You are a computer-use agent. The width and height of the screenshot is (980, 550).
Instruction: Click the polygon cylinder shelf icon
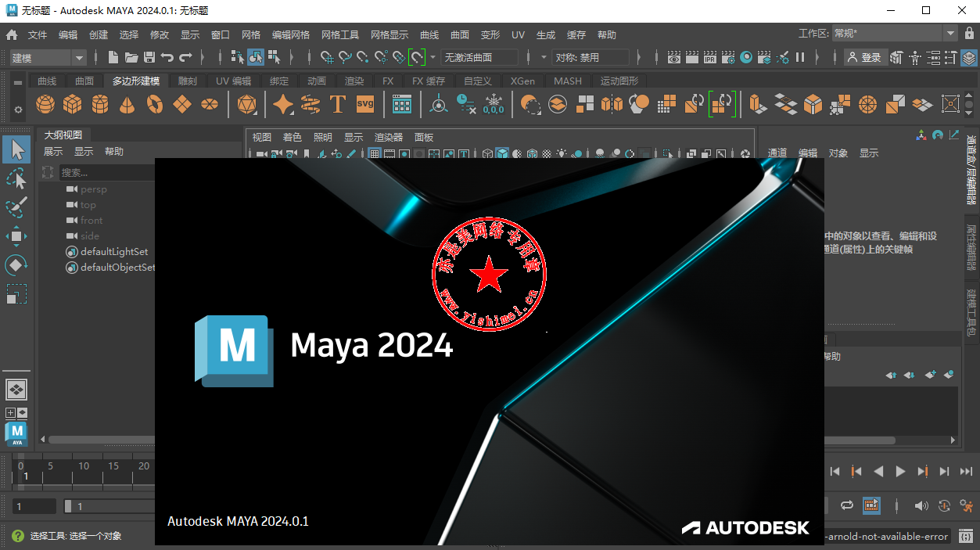coord(100,104)
